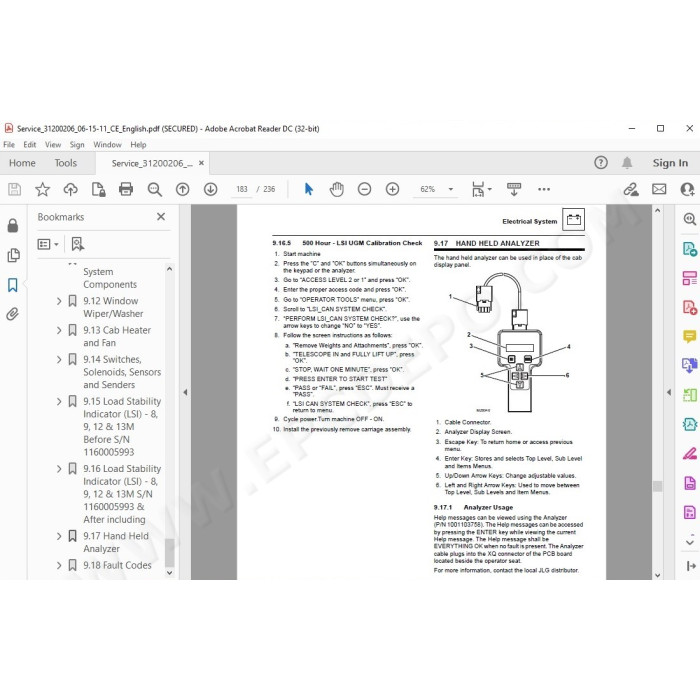Open the Help menu
Viewport: 700px width, 700px height.
click(138, 145)
